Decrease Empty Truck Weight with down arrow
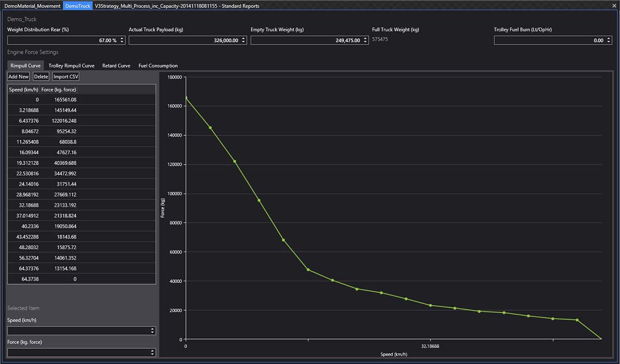The image size is (620, 364). pyautogui.click(x=365, y=42)
